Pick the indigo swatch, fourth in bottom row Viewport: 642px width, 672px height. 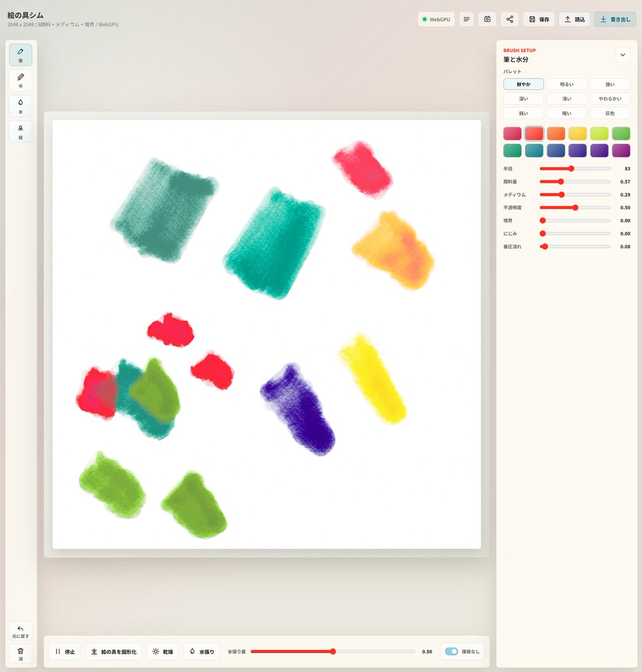click(578, 150)
